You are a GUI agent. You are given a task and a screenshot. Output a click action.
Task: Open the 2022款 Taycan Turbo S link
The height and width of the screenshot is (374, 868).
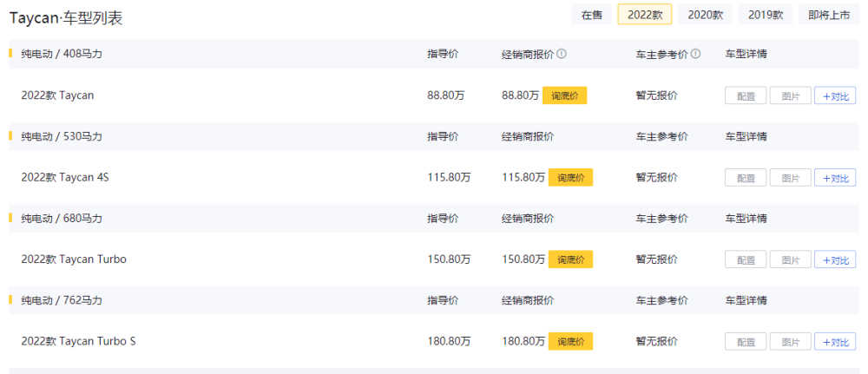pyautogui.click(x=79, y=341)
